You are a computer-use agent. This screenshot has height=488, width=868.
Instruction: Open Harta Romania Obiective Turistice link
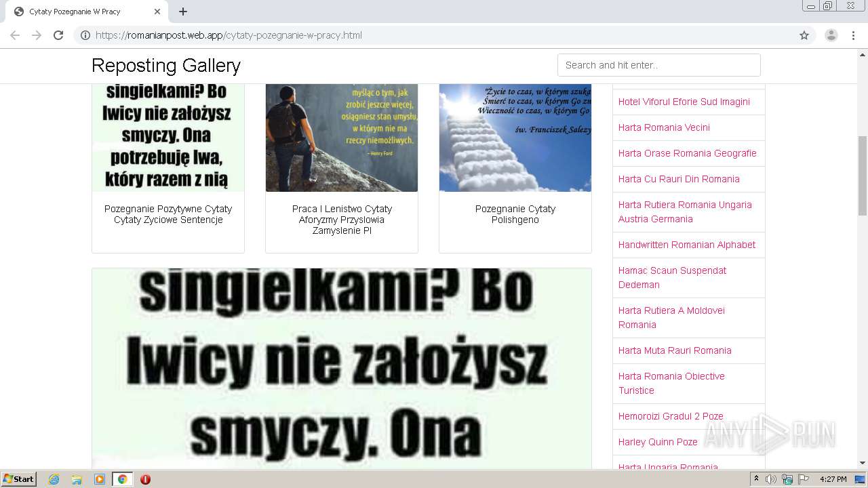pos(671,383)
